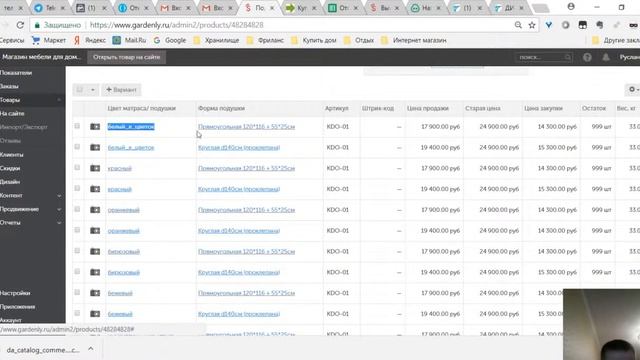
Task: Click the image icon for красный Круглая row
Action: pos(95,189)
